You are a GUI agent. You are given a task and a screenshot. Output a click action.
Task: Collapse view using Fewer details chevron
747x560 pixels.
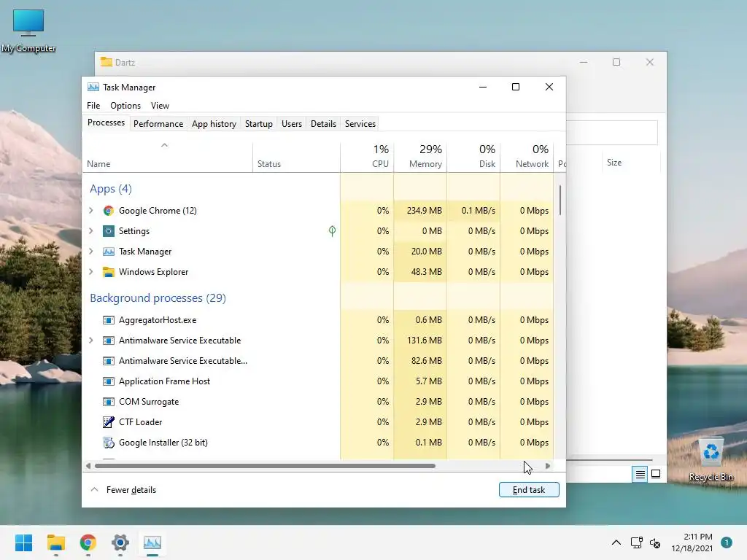94,489
